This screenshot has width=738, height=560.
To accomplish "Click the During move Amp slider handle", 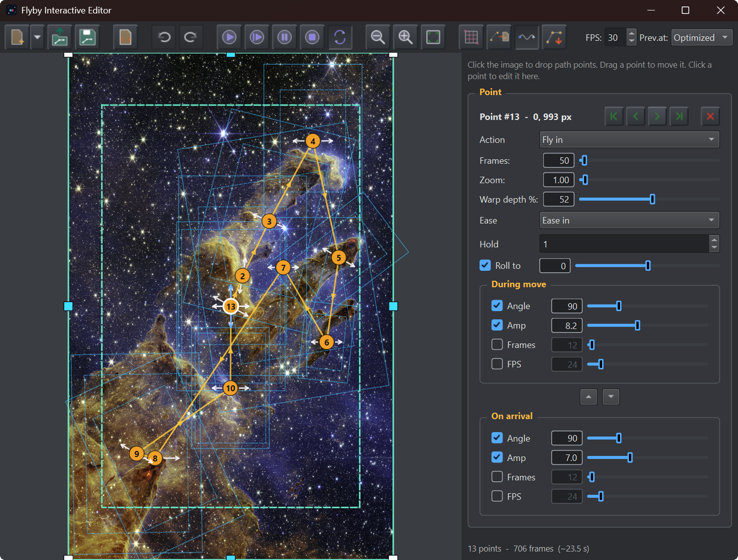I will (637, 325).
